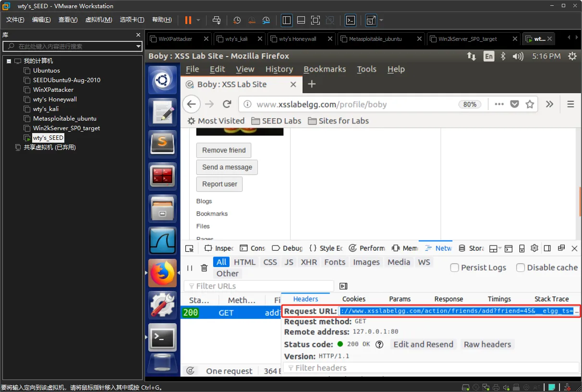
Task: Go back with Firefox back arrow
Action: [191, 104]
